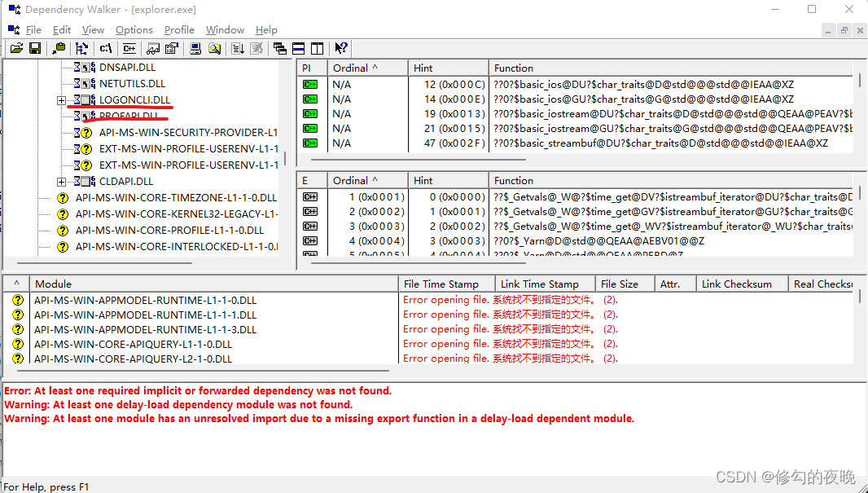Select DNSAPI.DLL in the module tree
This screenshot has height=493, width=868.
pos(127,68)
